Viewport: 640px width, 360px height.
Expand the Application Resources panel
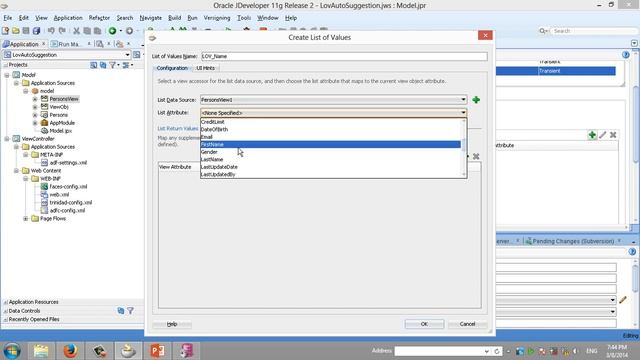pyautogui.click(x=33, y=302)
